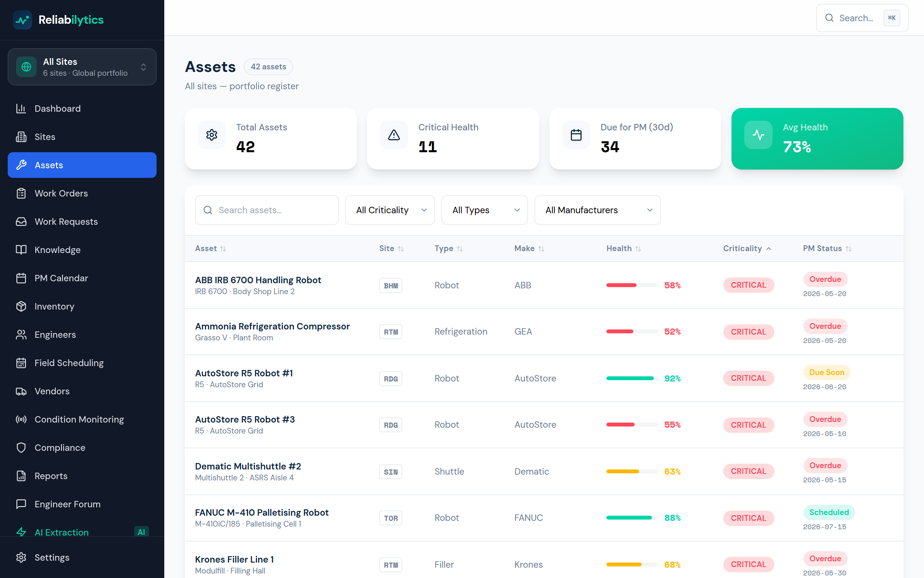Image resolution: width=924 pixels, height=578 pixels.
Task: Sort table by Health column
Action: (624, 249)
